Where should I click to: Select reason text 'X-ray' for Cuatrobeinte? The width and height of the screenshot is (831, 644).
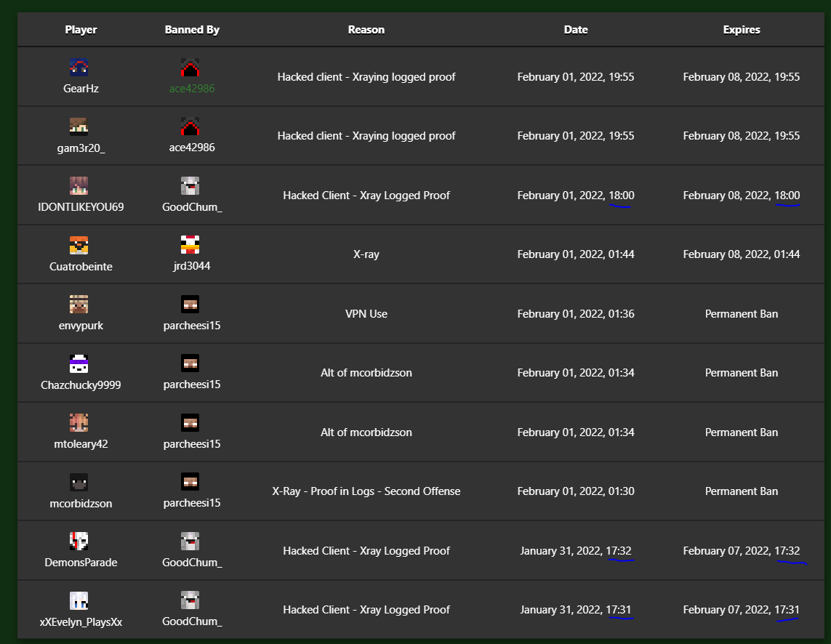tap(366, 254)
